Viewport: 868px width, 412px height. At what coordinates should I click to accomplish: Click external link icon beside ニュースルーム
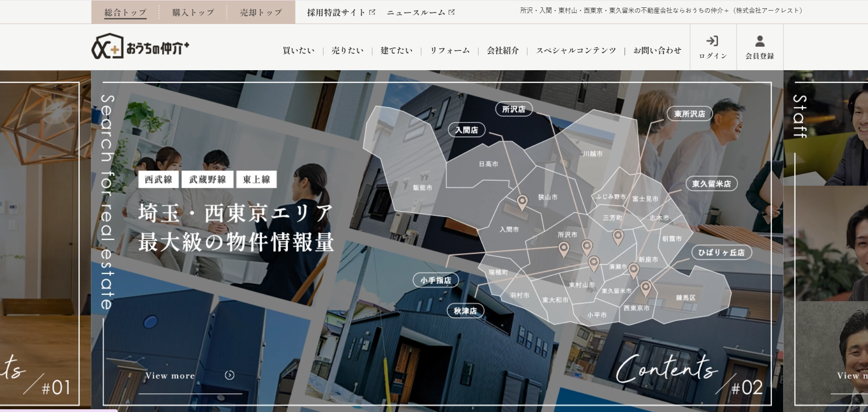[x=451, y=12]
